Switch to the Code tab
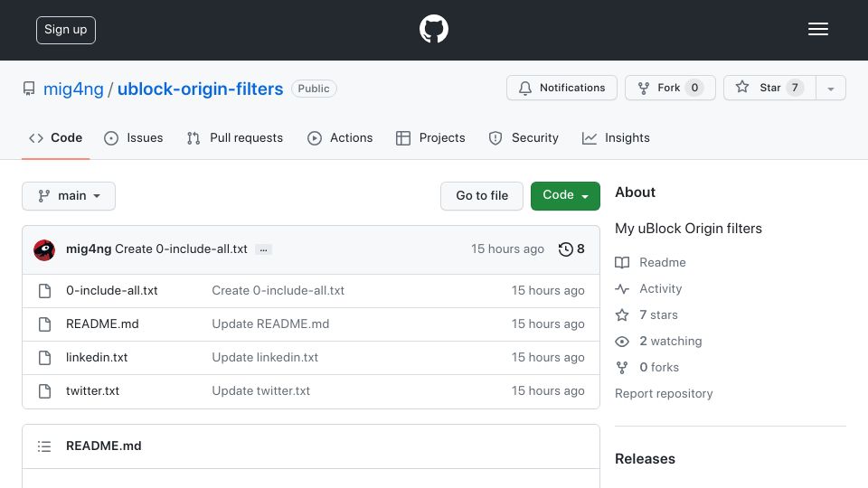The image size is (868, 488). pos(55,137)
